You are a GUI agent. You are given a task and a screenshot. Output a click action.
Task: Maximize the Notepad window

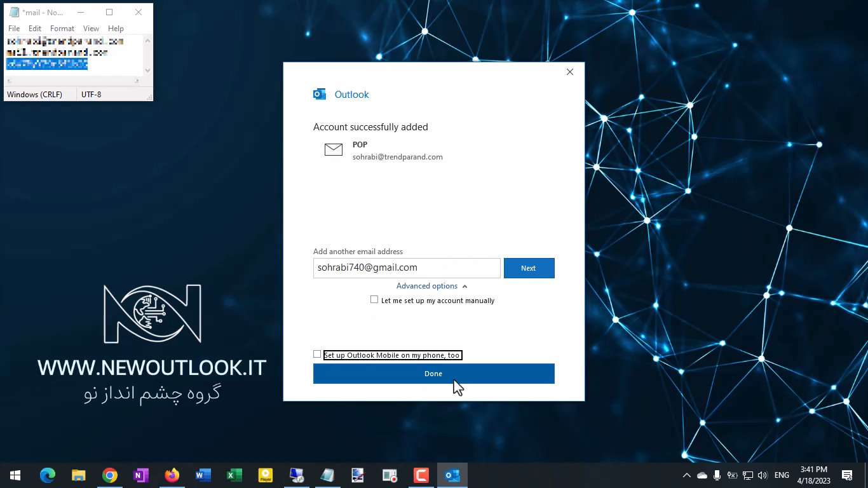(x=109, y=12)
